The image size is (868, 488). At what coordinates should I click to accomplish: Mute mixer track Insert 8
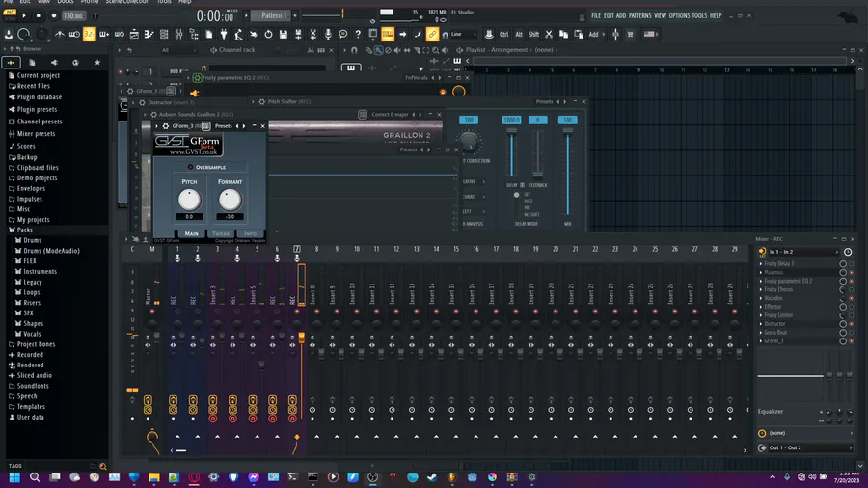(x=316, y=312)
